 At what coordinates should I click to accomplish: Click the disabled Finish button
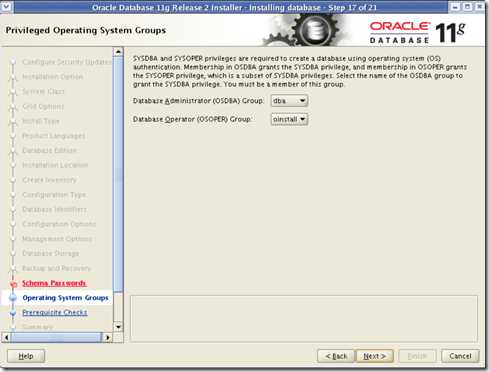click(x=417, y=356)
